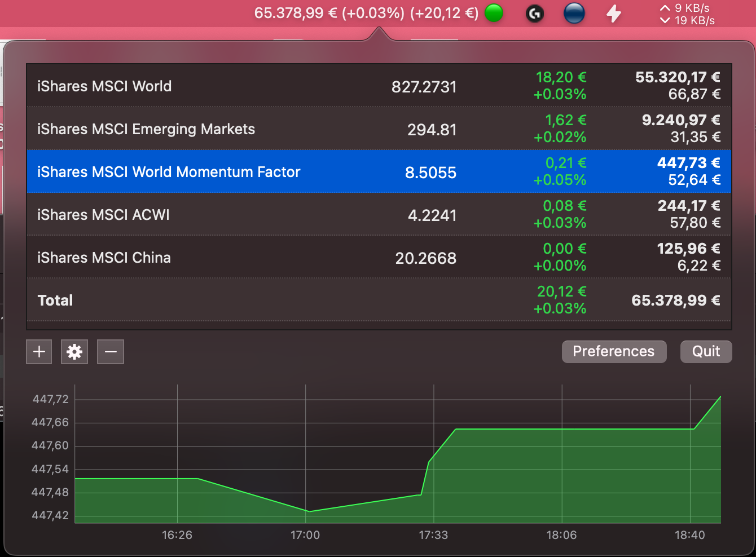The width and height of the screenshot is (756, 557).
Task: Click the plus button to add a stock
Action: 39,352
